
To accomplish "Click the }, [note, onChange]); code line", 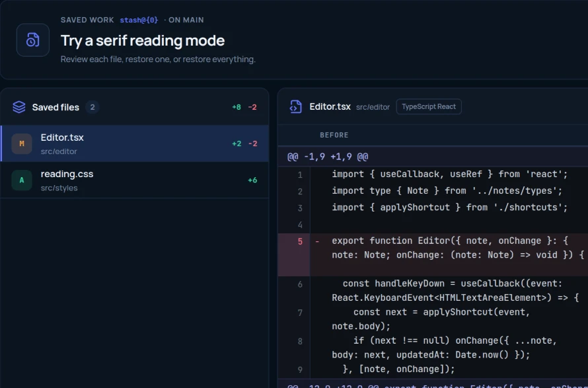I will (398, 369).
